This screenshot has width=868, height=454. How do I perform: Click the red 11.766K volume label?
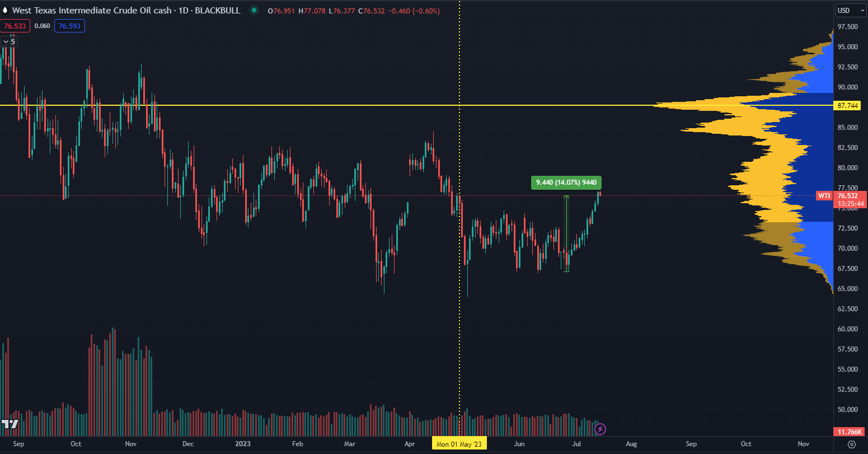click(x=848, y=432)
